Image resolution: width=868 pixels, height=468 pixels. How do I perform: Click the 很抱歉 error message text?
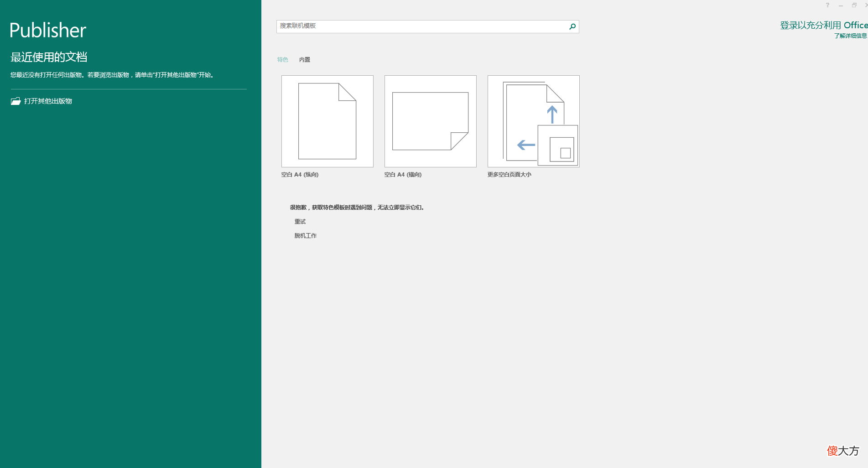358,208
